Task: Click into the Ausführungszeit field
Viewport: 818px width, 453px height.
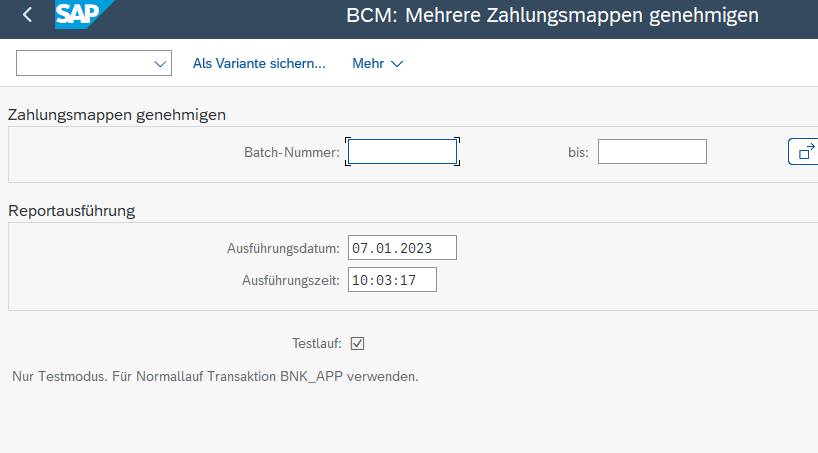Action: (392, 280)
